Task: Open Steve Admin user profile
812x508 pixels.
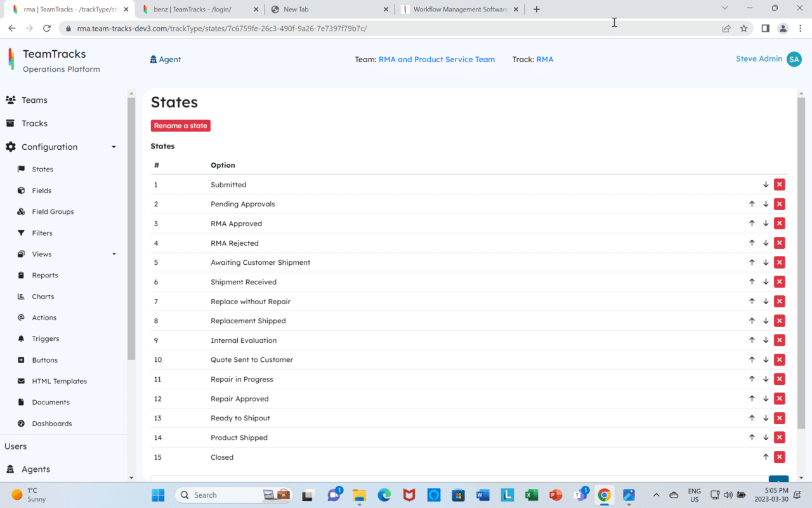Action: click(768, 59)
